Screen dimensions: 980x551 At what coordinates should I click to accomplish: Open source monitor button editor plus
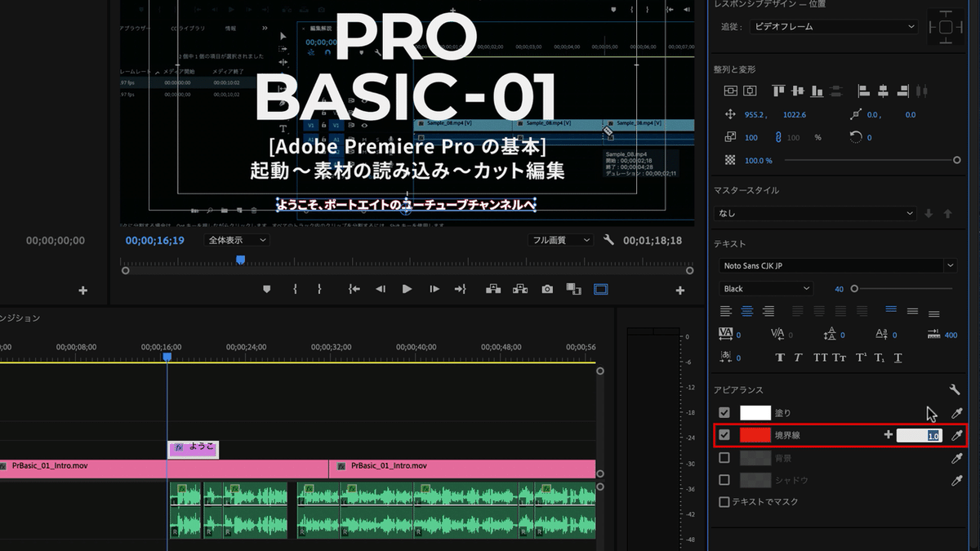(x=82, y=291)
